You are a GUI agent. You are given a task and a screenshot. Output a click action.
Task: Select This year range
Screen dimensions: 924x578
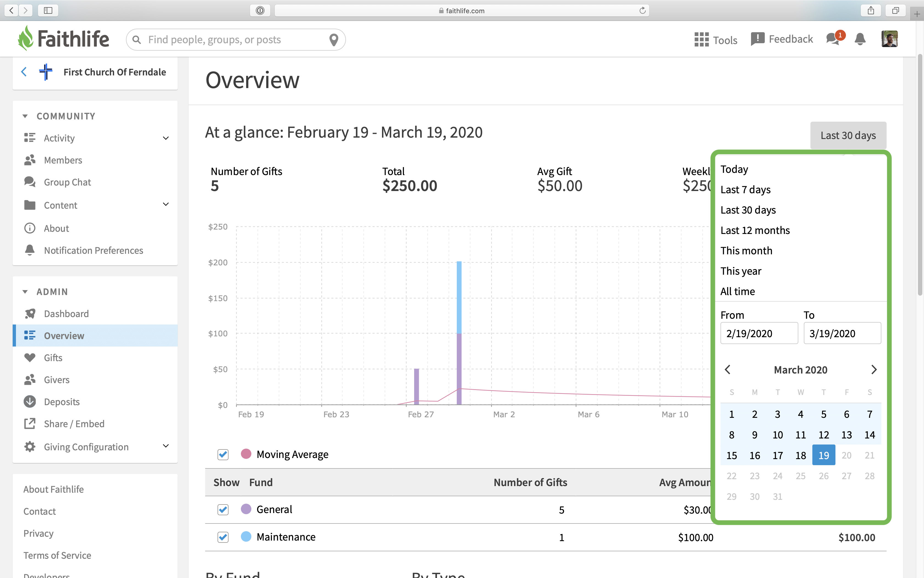[x=741, y=271]
